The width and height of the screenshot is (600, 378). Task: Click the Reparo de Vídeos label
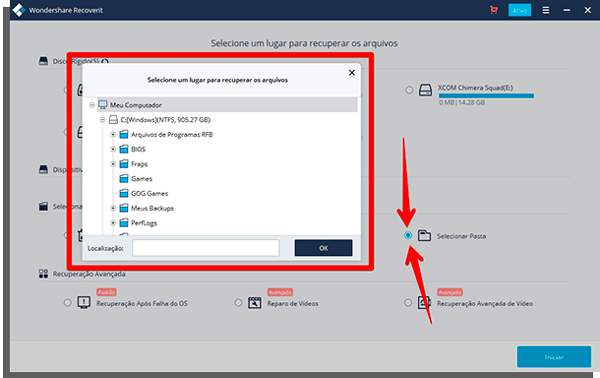pyautogui.click(x=293, y=303)
